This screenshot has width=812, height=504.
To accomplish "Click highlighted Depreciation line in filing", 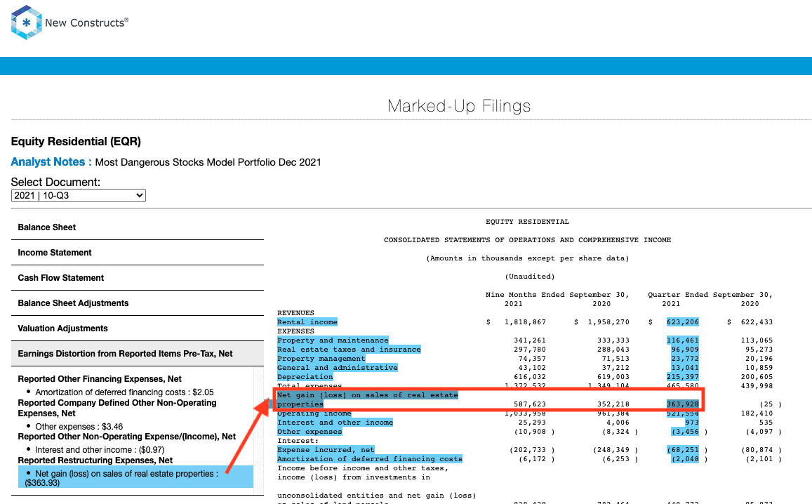I will [305, 377].
